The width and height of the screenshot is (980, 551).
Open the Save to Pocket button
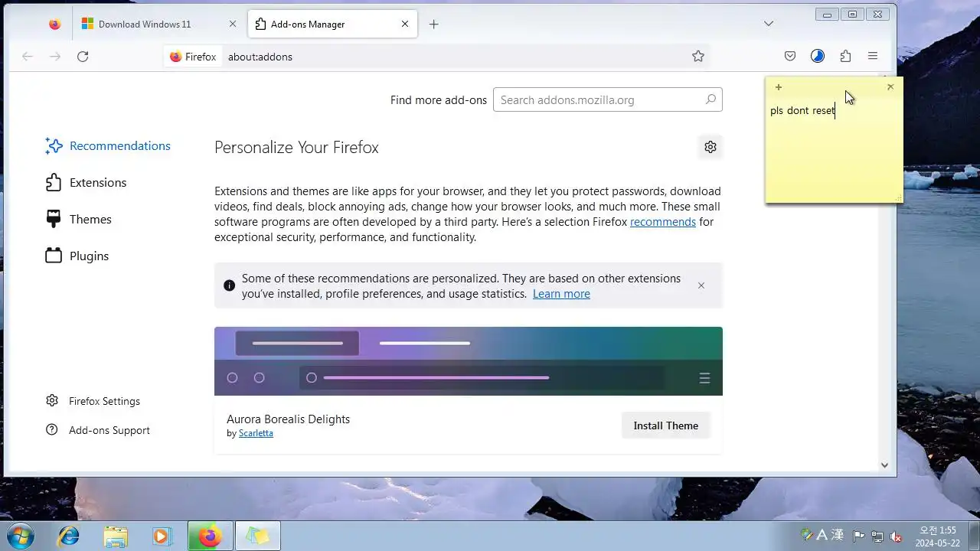tap(790, 56)
